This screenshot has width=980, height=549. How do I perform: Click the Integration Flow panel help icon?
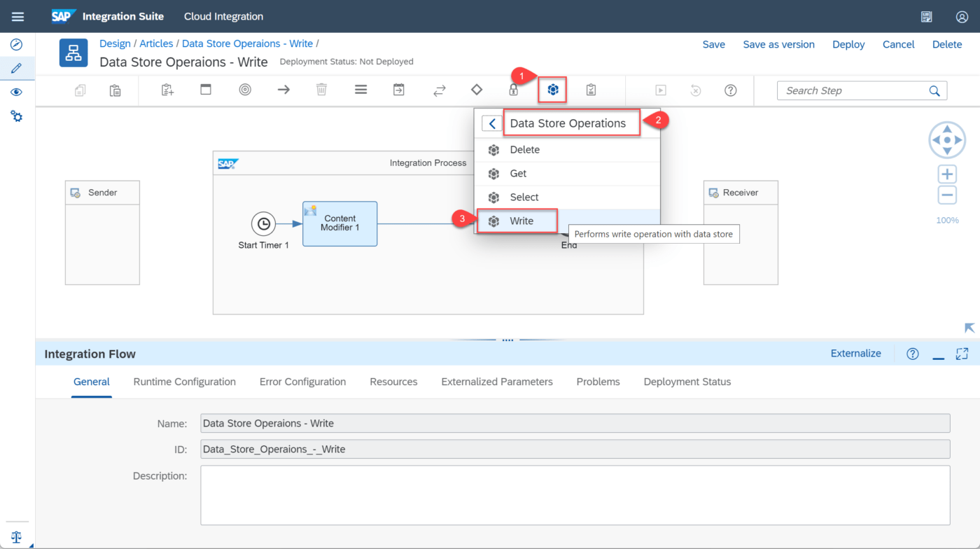(913, 354)
